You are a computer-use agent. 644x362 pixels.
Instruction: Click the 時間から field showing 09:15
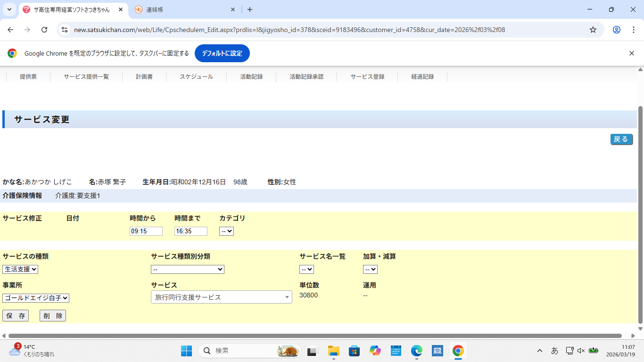[x=146, y=231]
